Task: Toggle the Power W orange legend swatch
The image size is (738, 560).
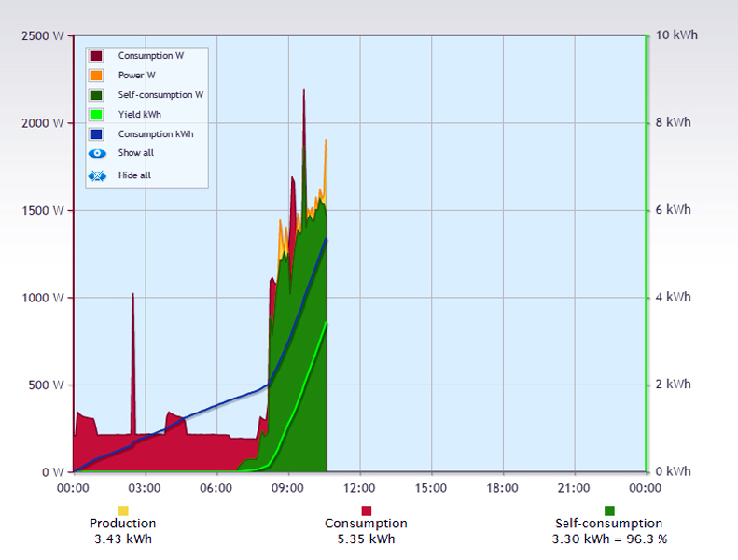Action: 96,76
